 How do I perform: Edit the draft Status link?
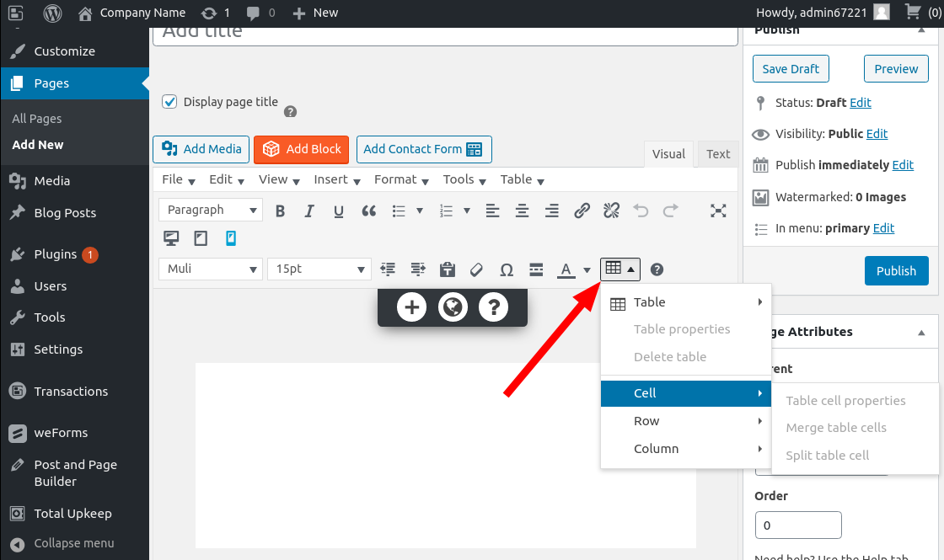pos(861,102)
